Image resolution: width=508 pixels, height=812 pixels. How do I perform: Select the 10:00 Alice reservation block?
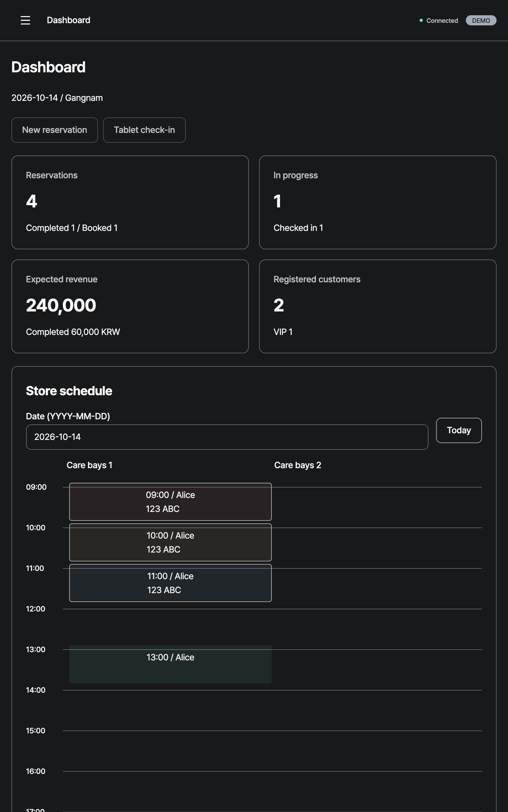pyautogui.click(x=170, y=542)
